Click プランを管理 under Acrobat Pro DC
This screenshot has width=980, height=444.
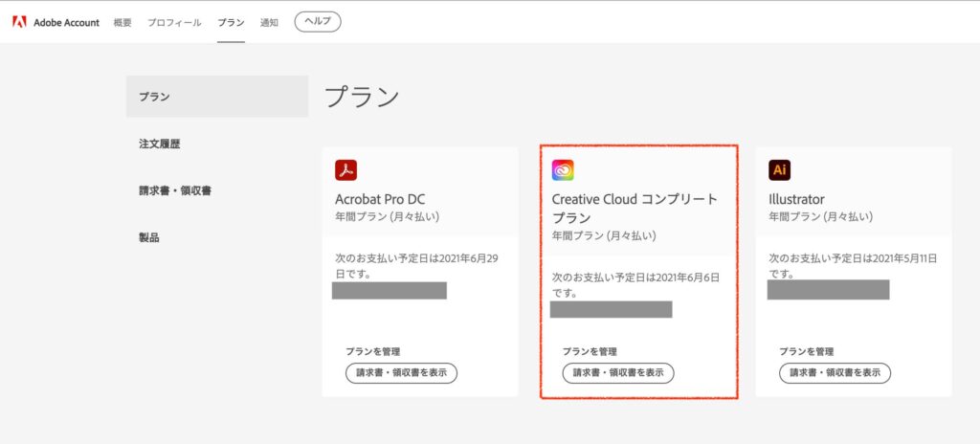click(x=372, y=351)
